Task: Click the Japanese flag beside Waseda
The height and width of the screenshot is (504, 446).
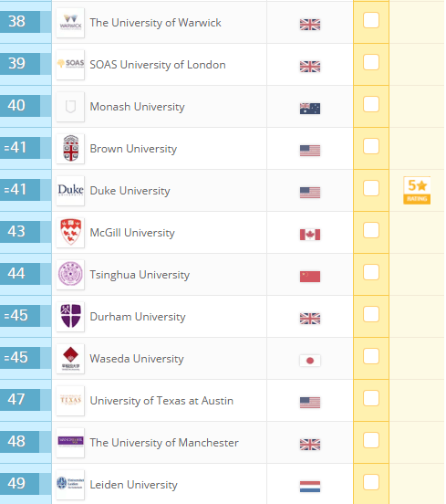Action: (310, 361)
